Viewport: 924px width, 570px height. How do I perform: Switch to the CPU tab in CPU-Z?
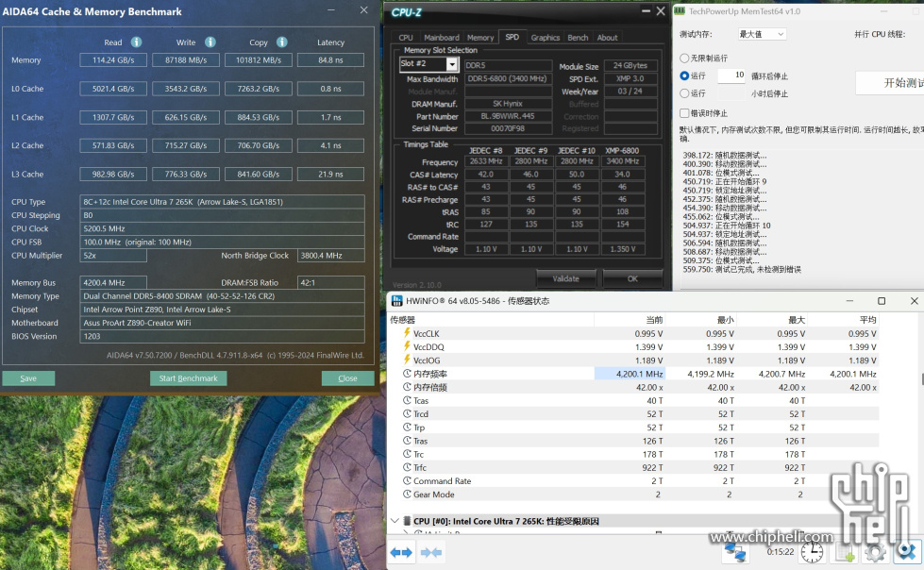click(x=406, y=38)
